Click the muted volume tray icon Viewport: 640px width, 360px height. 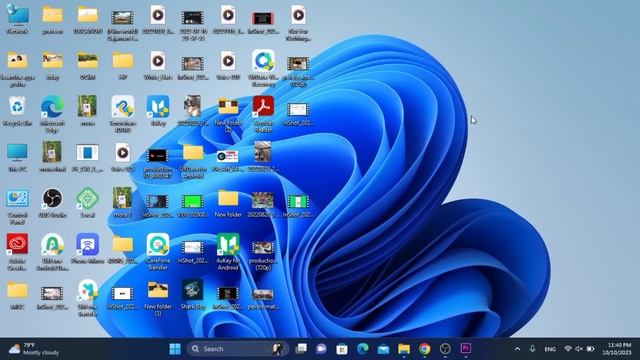579,349
